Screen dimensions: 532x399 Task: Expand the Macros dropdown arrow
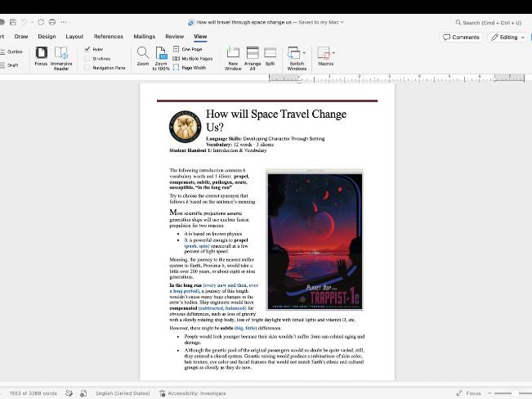[x=334, y=53]
